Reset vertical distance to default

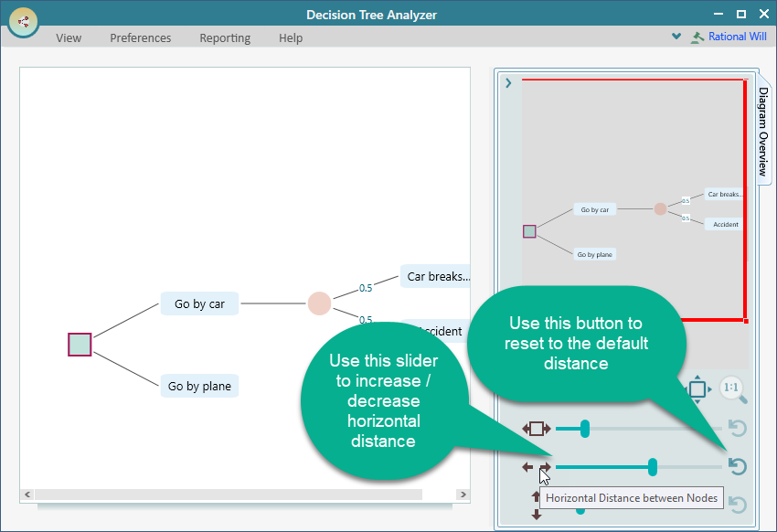tap(737, 505)
